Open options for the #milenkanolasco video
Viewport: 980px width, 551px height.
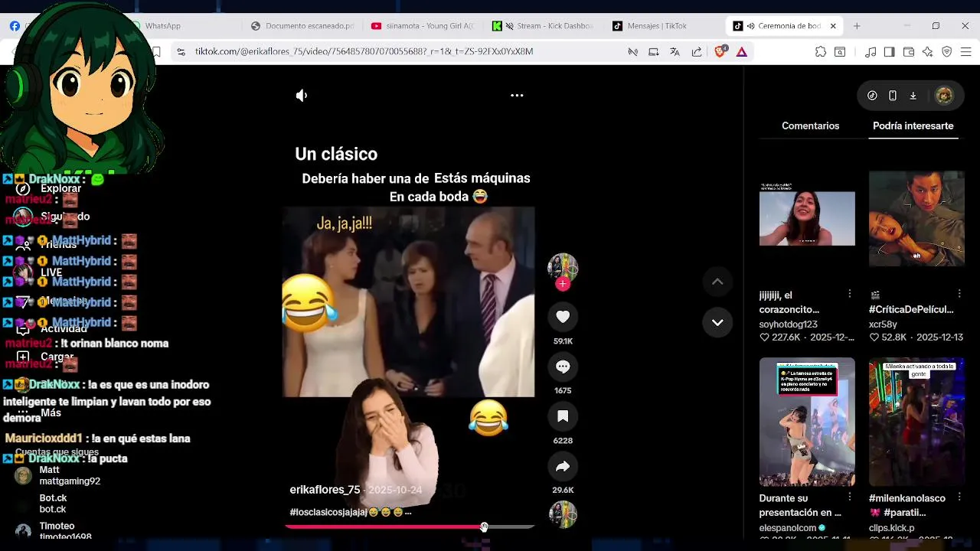pos(959,497)
